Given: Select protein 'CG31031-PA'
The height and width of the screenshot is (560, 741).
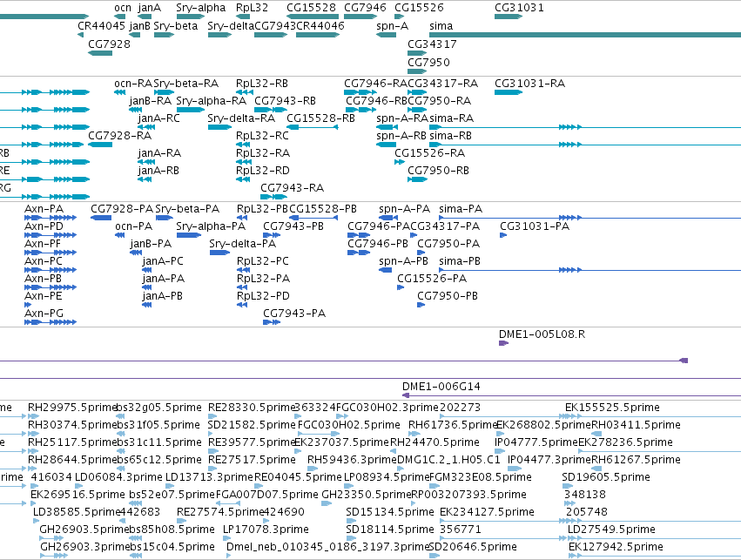Looking at the screenshot, I should tap(535, 226).
